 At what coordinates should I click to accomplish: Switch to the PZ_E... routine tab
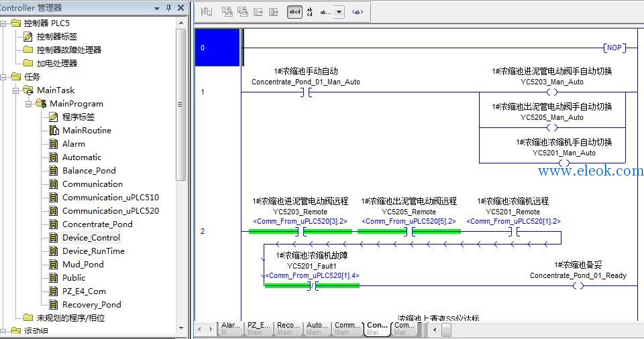259,329
